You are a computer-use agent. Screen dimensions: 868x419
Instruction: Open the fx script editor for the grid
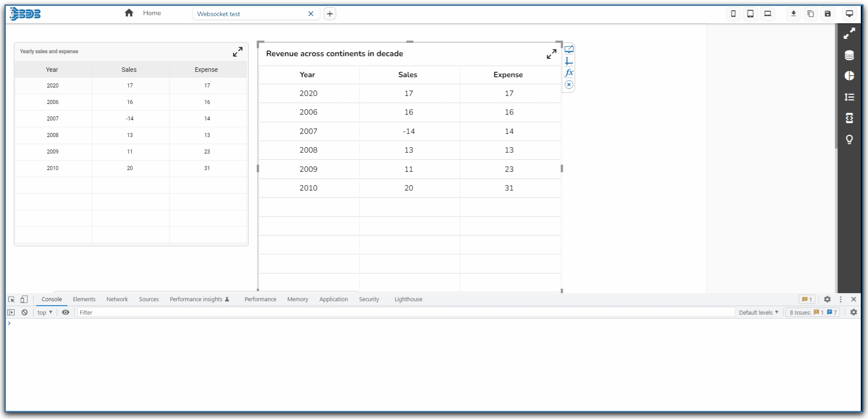[x=569, y=73]
